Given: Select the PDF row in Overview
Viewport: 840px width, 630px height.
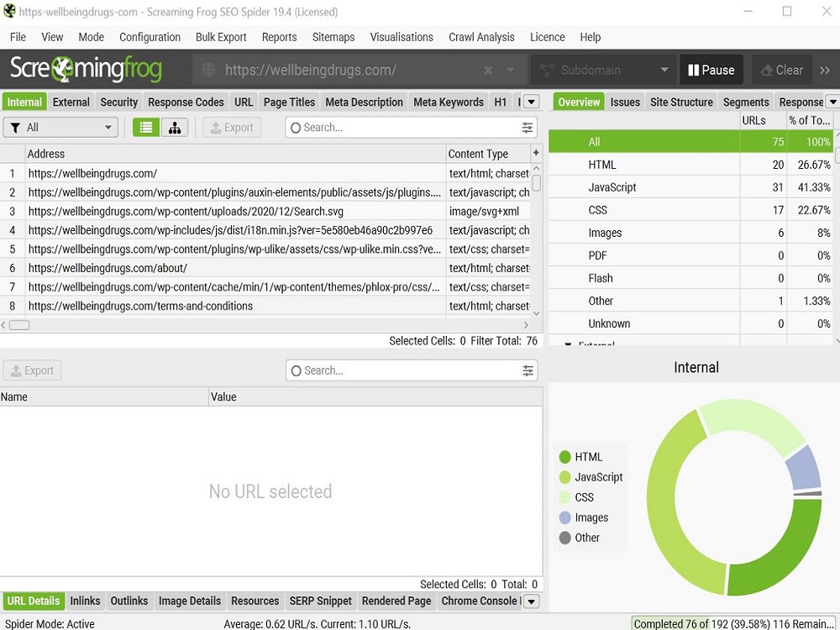Looking at the screenshot, I should click(x=690, y=255).
